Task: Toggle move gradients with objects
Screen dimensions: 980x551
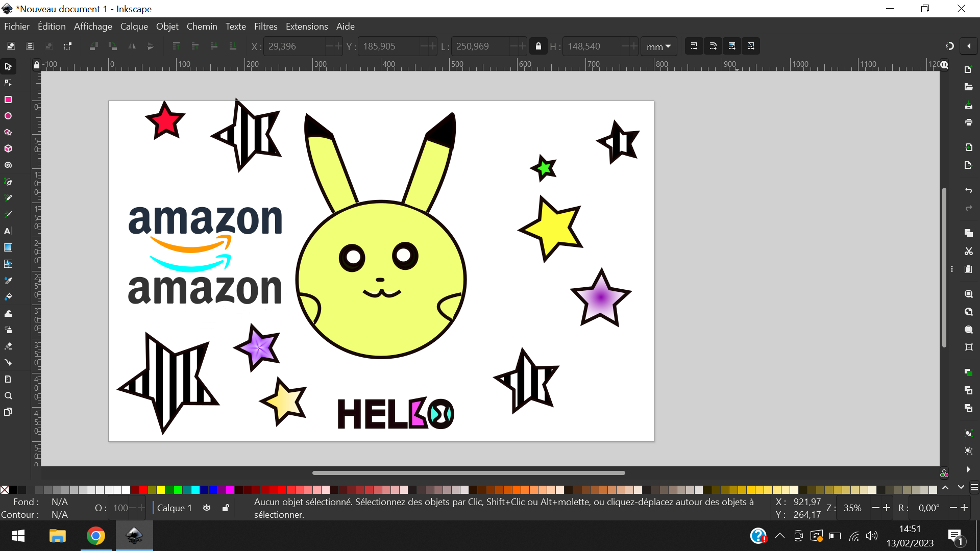Action: 732,46
